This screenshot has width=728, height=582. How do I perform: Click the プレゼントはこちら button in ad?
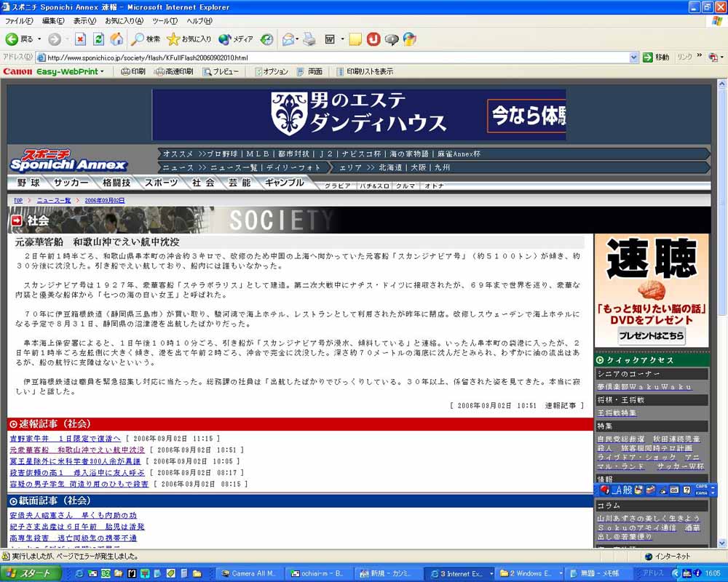pos(651,335)
